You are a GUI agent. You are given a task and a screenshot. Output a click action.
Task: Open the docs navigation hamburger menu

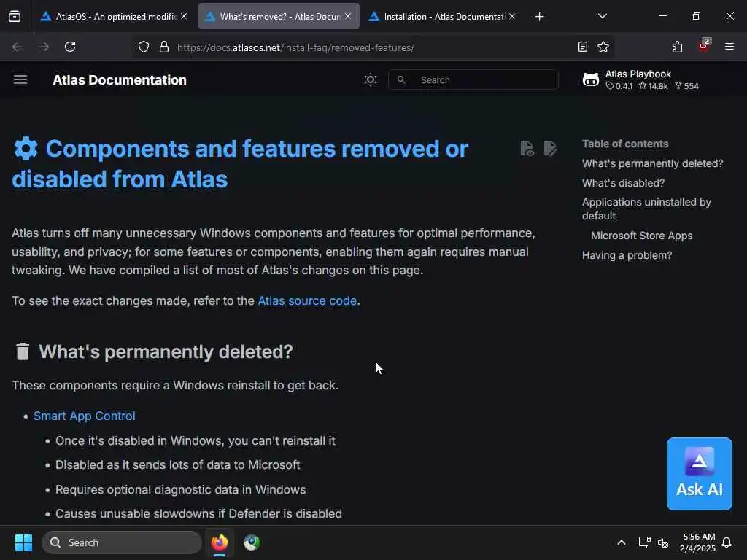(20, 79)
